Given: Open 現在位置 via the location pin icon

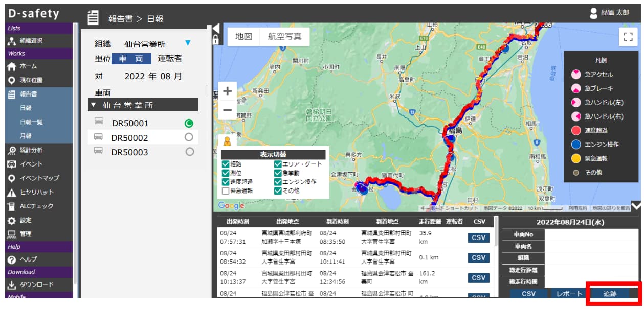Looking at the screenshot, I should coord(12,80).
